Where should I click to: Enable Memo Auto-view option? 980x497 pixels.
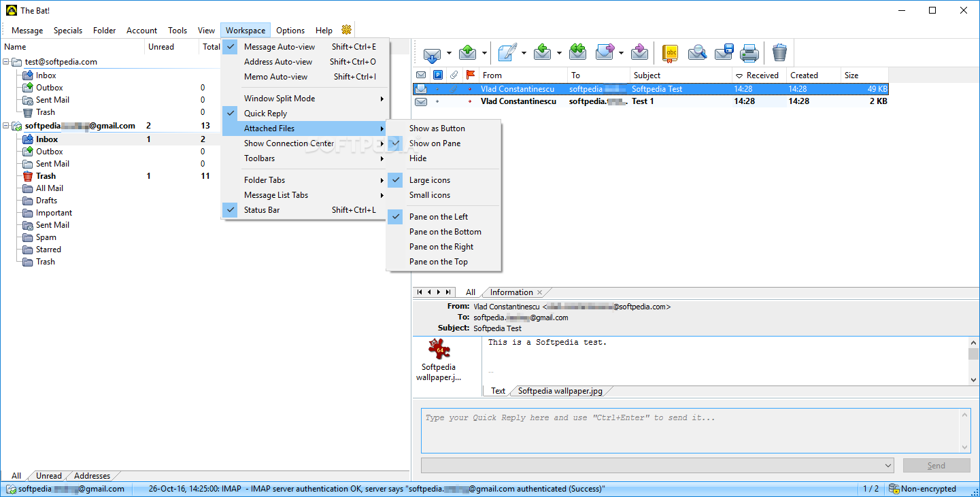[x=305, y=77]
